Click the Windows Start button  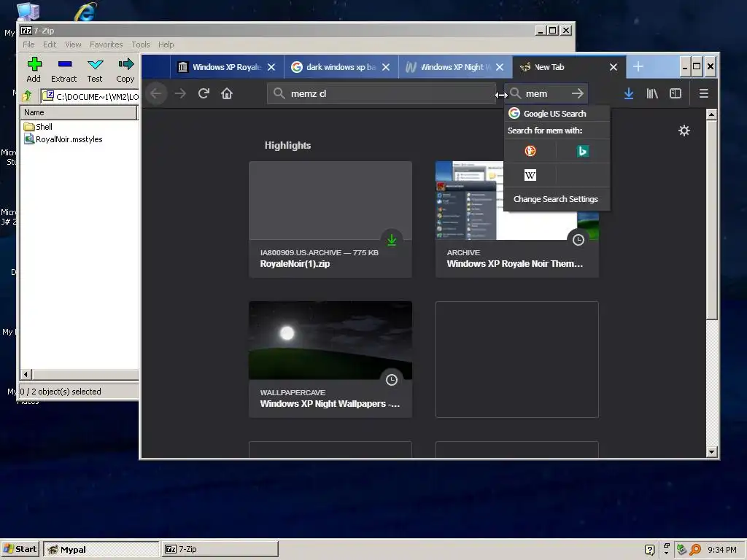click(20, 549)
